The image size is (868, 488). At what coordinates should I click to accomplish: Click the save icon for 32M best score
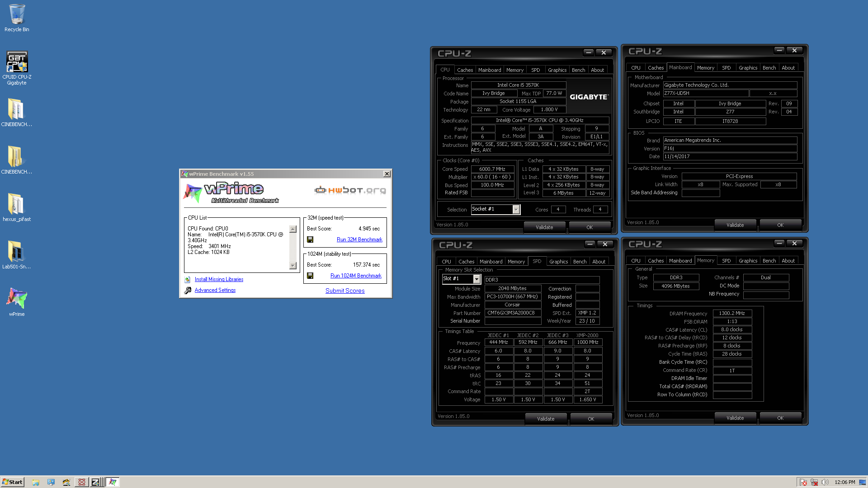pyautogui.click(x=310, y=239)
